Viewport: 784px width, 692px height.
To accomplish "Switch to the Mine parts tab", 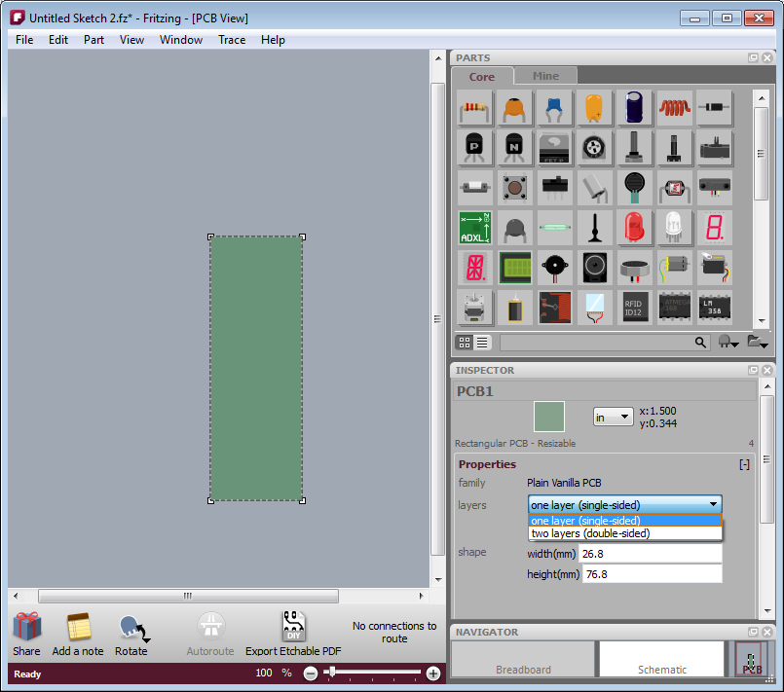I will 545,76.
